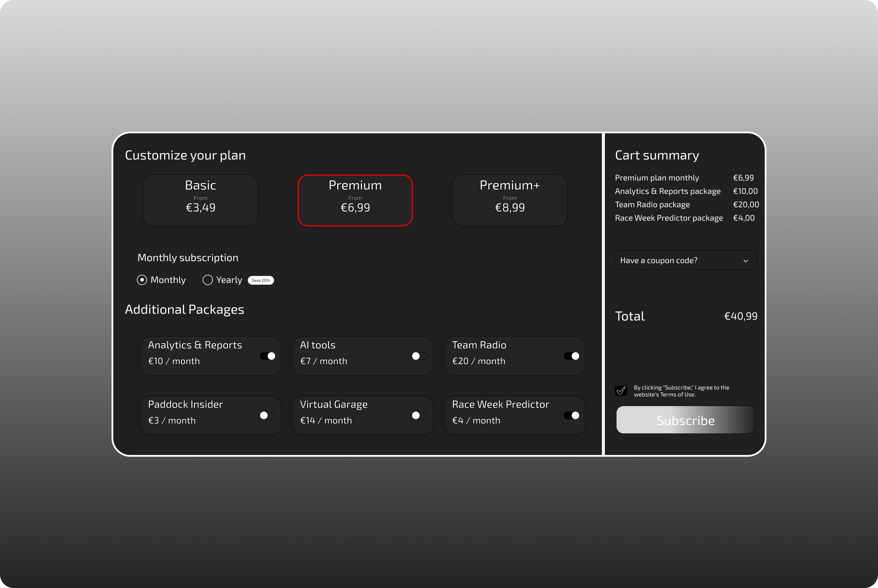878x588 pixels.
Task: Enable the Paddock Insider package
Action: pyautogui.click(x=267, y=415)
